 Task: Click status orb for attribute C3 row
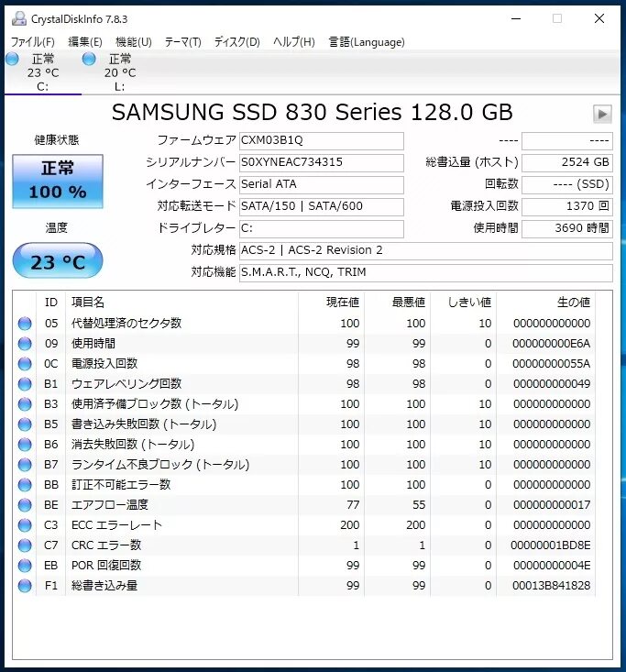(25, 525)
